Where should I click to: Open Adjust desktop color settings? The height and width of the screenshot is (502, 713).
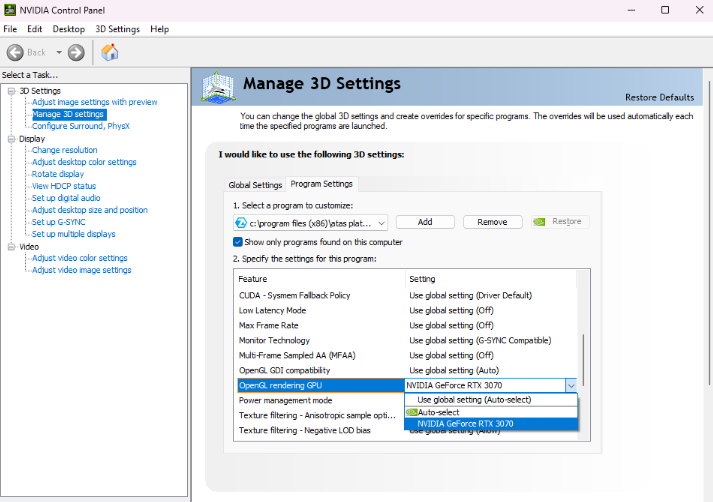tap(84, 162)
